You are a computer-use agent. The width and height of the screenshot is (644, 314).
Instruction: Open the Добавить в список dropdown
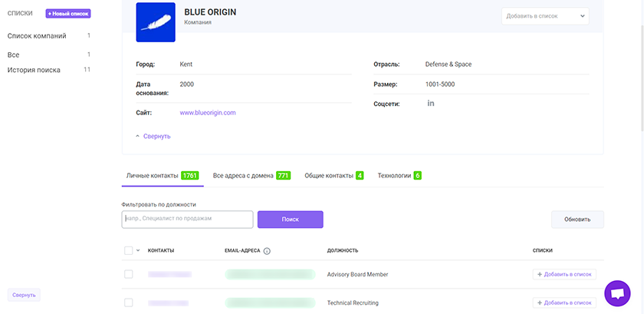coord(545,16)
